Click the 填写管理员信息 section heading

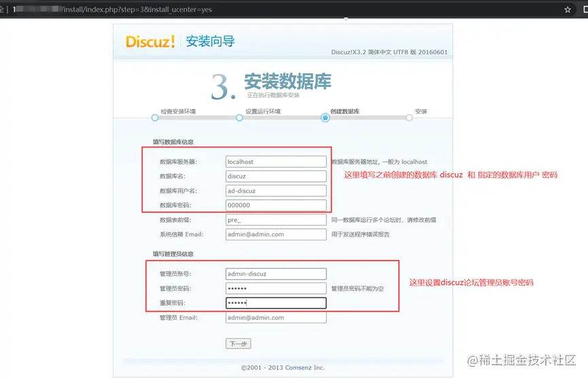pyautogui.click(x=173, y=254)
